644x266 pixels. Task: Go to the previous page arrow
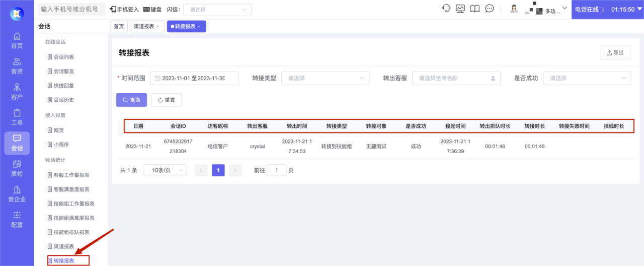pyautogui.click(x=201, y=170)
